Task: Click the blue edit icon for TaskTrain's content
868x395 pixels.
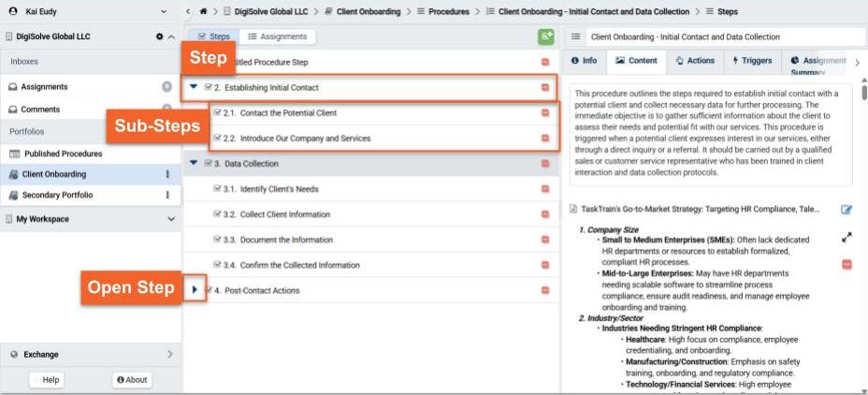Action: click(846, 210)
